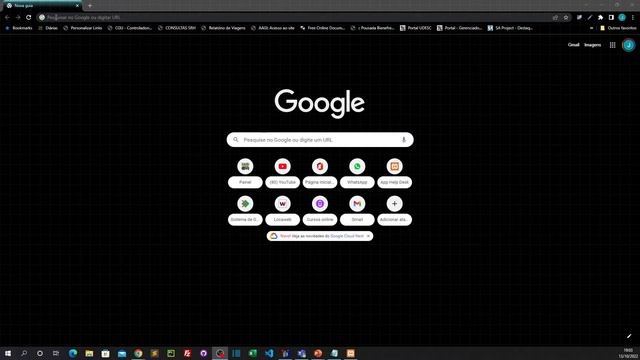
Task: Open the Bookmarks item in bookmarks bar
Action: click(x=19, y=28)
